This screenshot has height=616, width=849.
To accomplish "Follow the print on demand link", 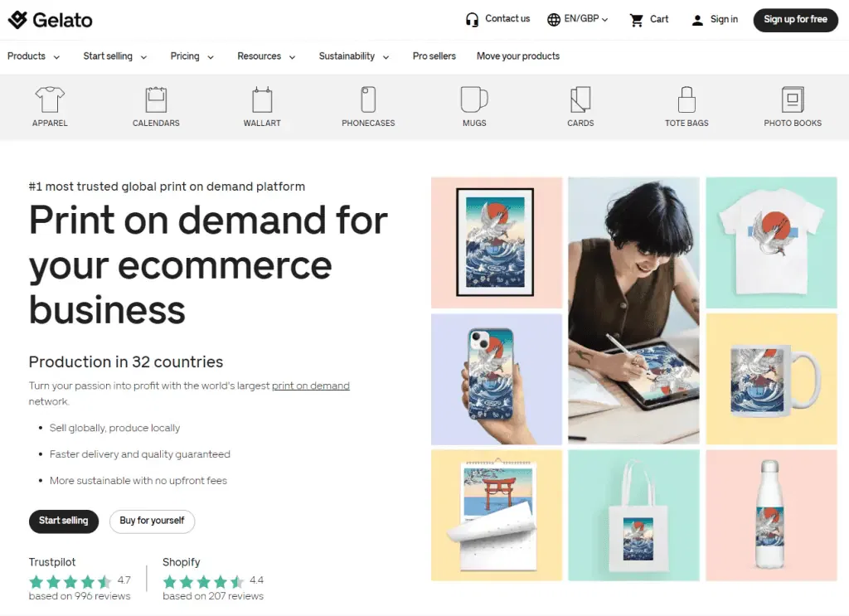I will click(310, 386).
